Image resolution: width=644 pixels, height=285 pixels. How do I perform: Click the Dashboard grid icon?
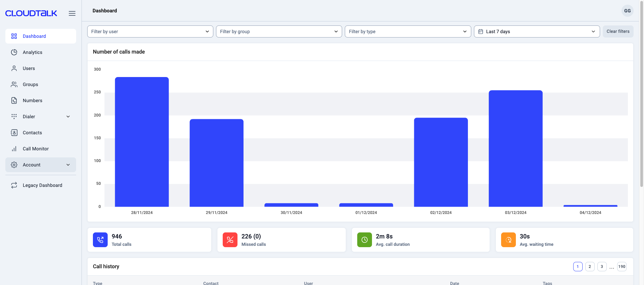tap(14, 36)
